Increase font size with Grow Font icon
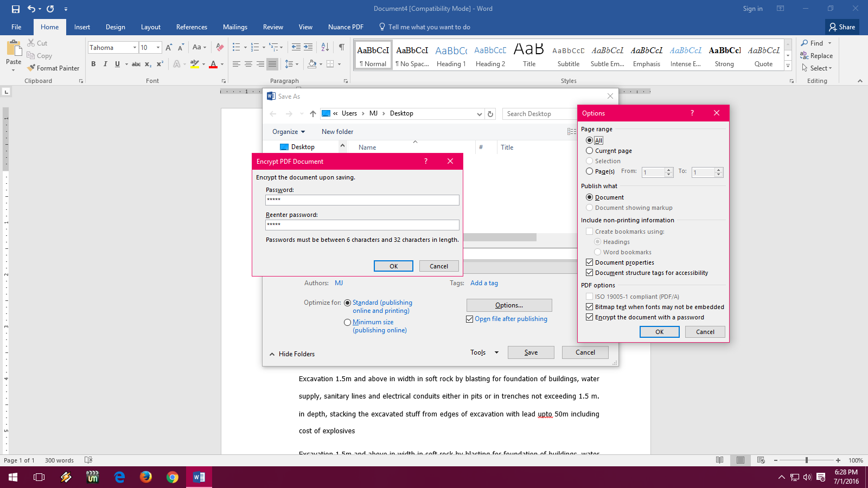This screenshot has height=488, width=868. (x=169, y=48)
